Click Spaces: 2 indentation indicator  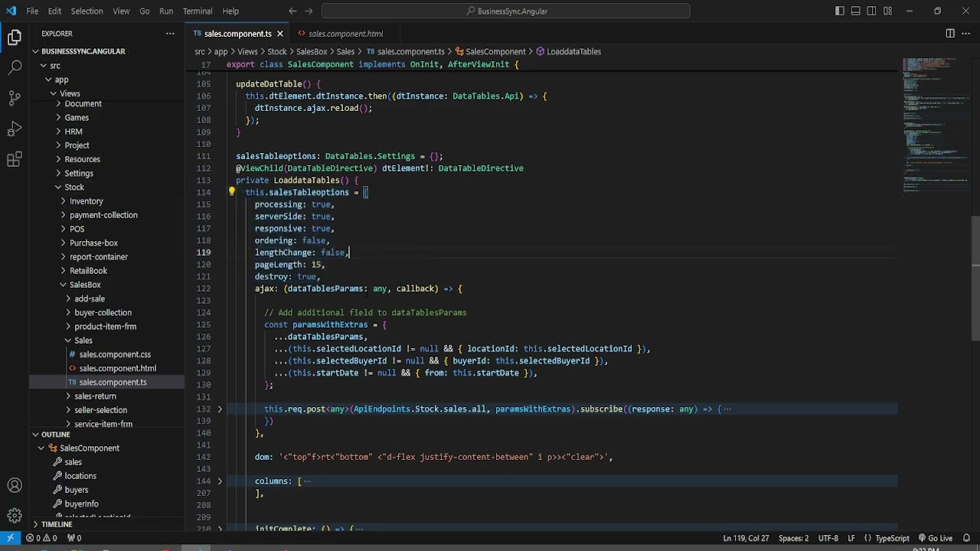pyautogui.click(x=793, y=538)
